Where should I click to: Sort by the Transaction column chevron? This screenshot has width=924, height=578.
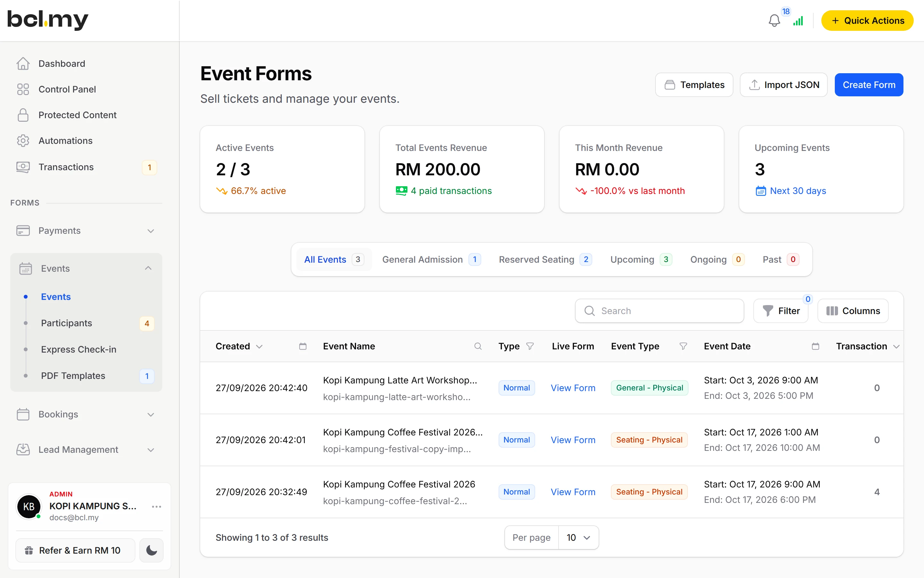896,346
